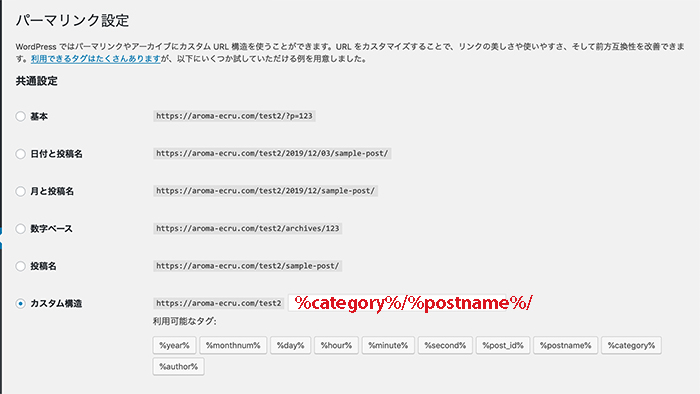Screen dimensions: 700x394
Task: Click the archives/123 example URL
Action: tap(248, 228)
